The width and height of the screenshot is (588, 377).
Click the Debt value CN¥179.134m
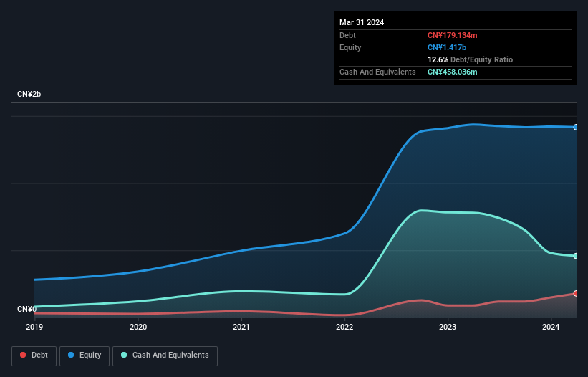click(x=452, y=35)
